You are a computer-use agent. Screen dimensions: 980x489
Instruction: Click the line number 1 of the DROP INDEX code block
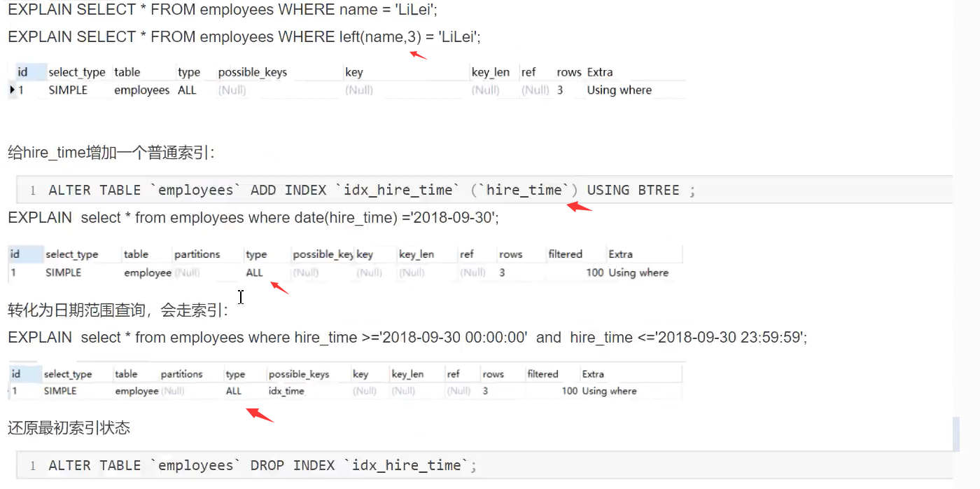coord(33,466)
